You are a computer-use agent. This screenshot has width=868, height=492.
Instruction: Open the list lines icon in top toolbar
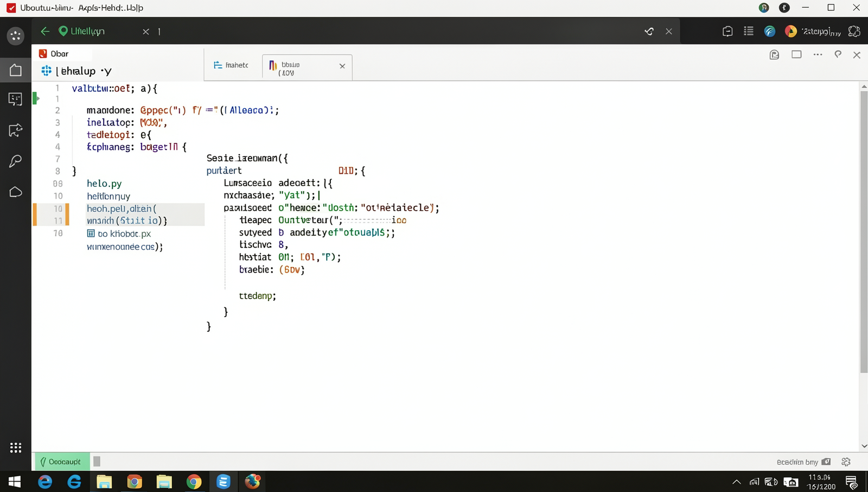[749, 31]
